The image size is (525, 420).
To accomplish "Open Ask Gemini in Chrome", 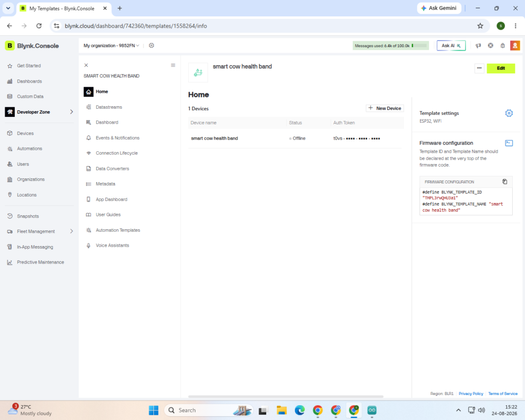I will click(x=439, y=8).
